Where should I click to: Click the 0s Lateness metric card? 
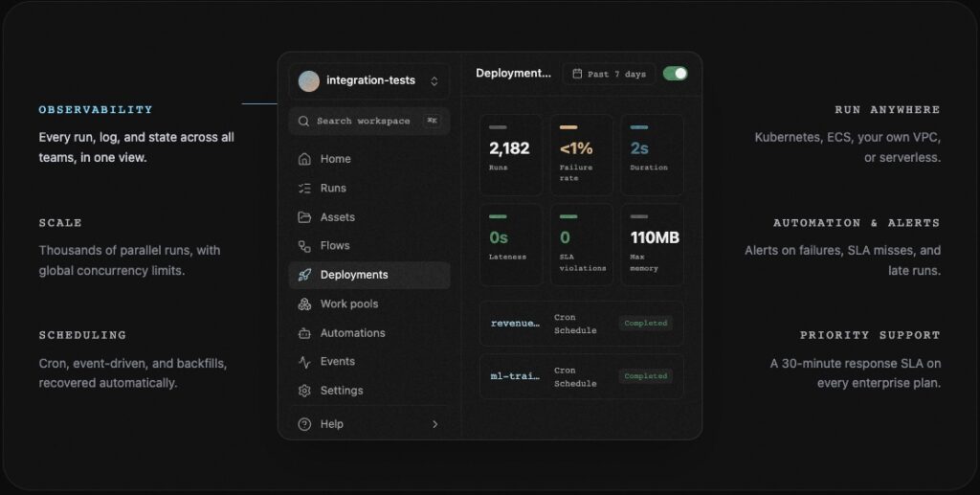(x=511, y=245)
